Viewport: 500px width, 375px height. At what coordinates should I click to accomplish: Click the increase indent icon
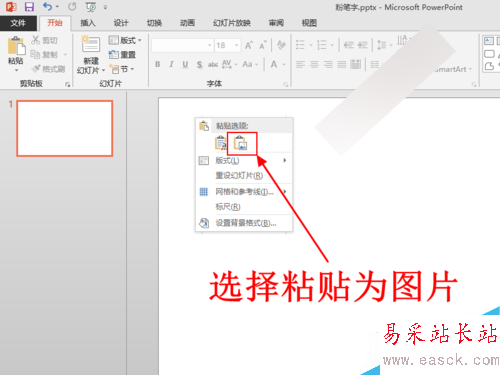pos(362,45)
